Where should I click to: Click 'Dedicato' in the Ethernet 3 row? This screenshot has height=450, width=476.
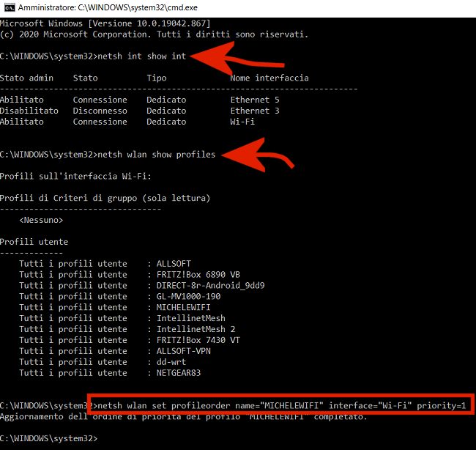coord(166,111)
